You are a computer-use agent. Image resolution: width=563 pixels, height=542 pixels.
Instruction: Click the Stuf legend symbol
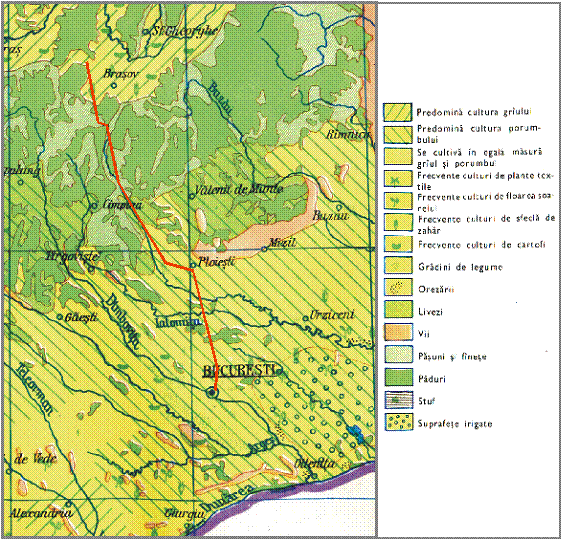pos(398,400)
